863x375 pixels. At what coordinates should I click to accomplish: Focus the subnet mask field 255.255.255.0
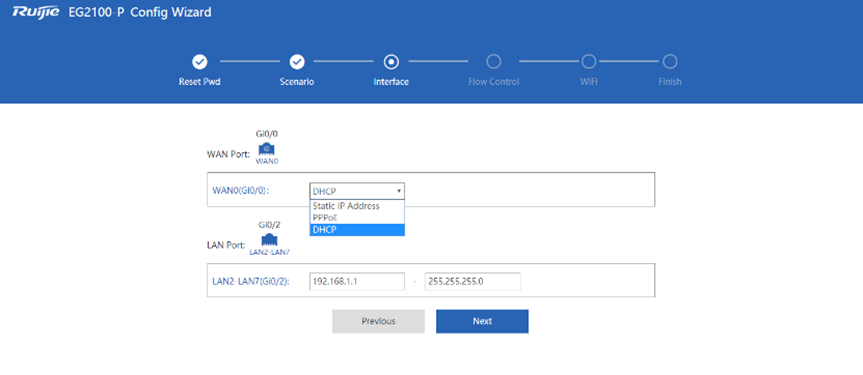point(473,281)
